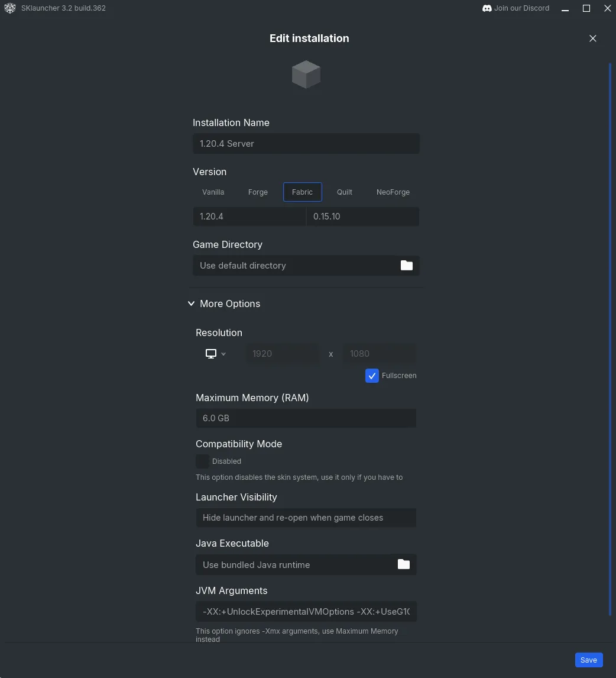
Task: Click the SKlauncher logo in title bar
Action: point(10,8)
